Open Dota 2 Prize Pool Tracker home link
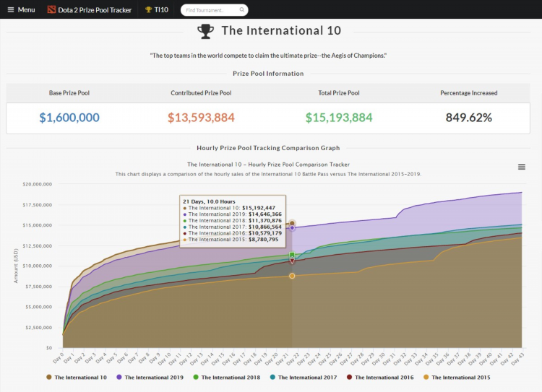 tap(90, 9)
